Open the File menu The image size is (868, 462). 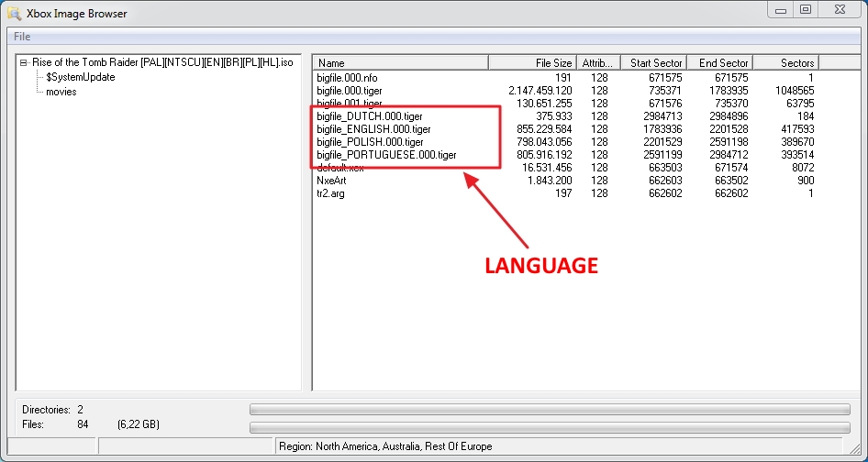click(x=22, y=37)
